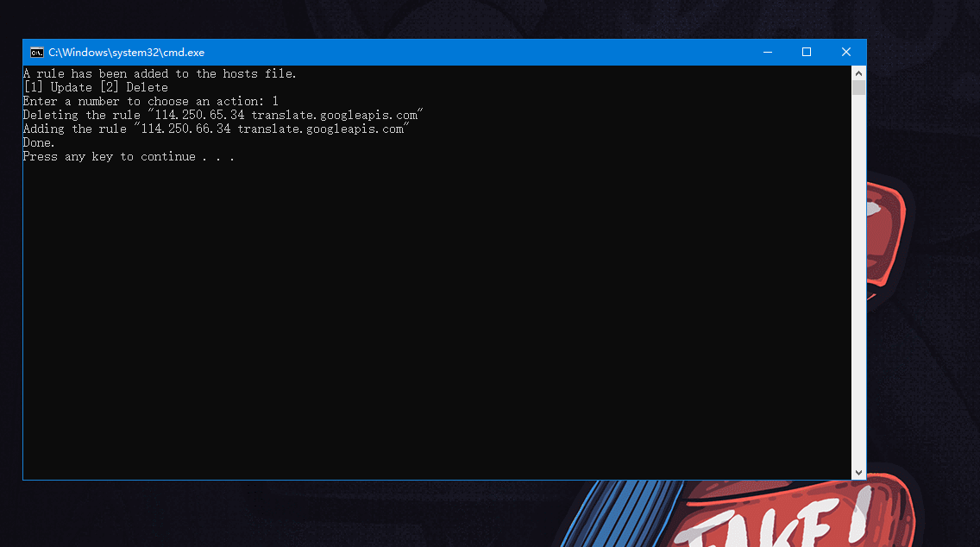Click the "Adding the rule" text
This screenshot has width=980, height=547.
point(74,129)
